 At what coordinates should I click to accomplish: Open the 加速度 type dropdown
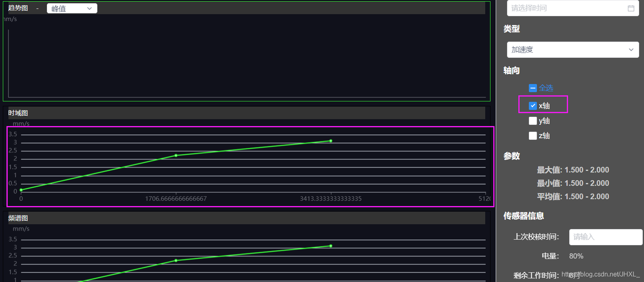pyautogui.click(x=573, y=50)
